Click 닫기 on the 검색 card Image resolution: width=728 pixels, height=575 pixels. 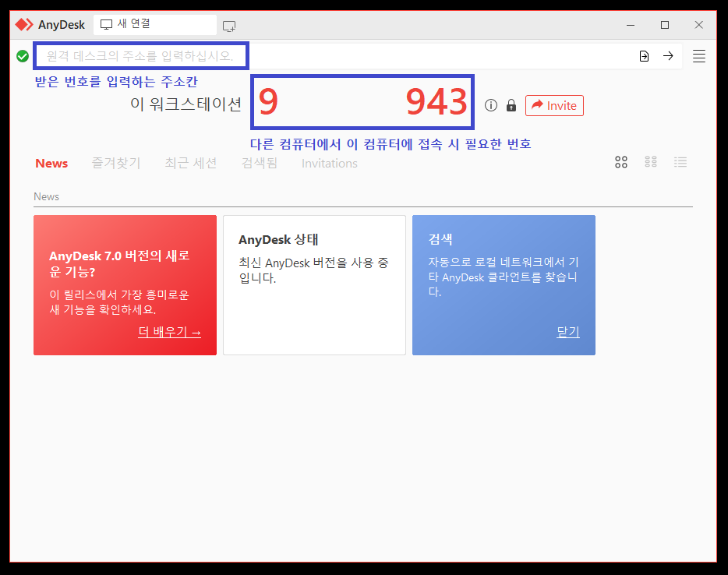(x=567, y=332)
